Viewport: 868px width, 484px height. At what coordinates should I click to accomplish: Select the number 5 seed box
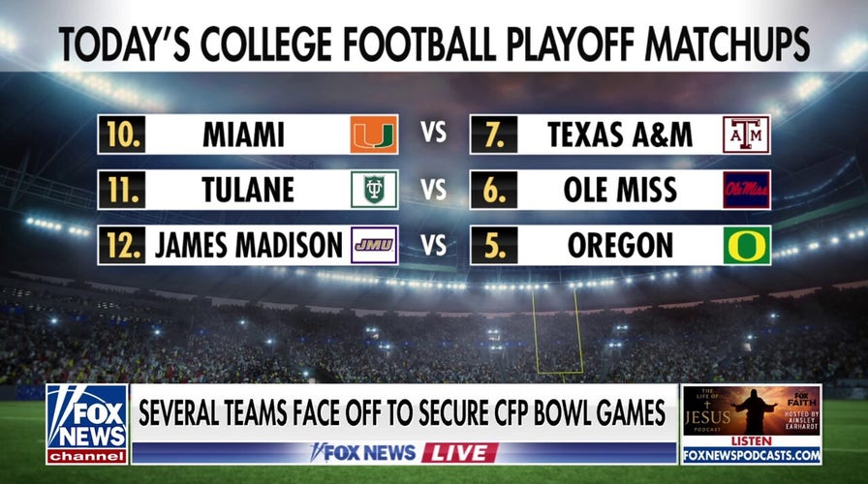click(x=493, y=245)
